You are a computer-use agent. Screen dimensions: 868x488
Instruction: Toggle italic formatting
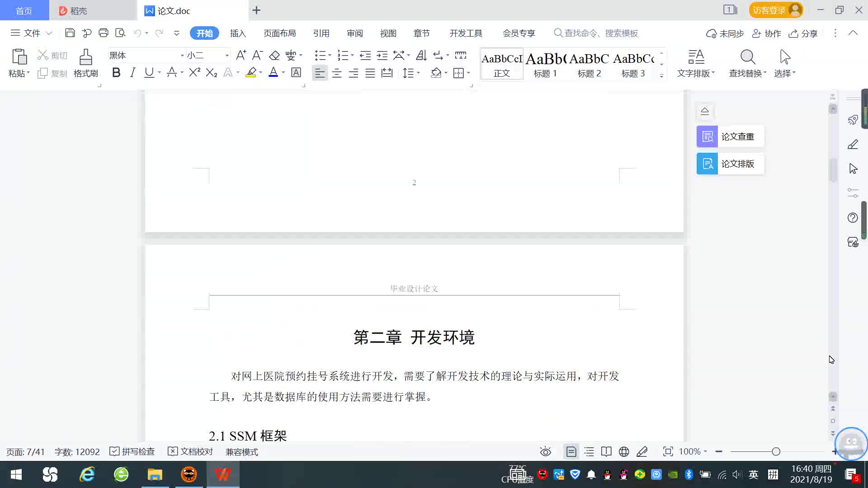pos(132,73)
